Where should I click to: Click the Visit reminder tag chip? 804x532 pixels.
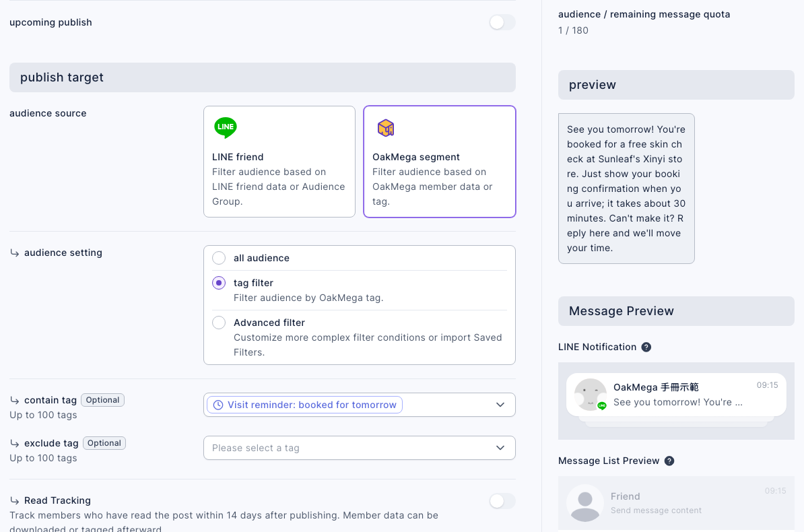point(304,405)
